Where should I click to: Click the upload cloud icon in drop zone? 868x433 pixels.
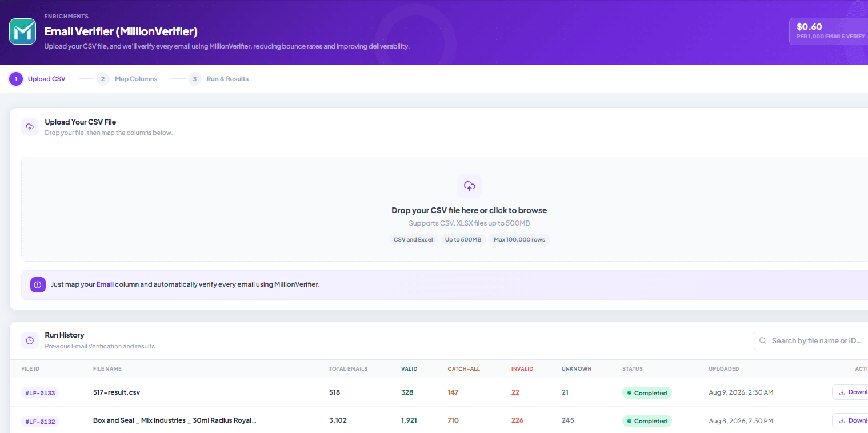(469, 186)
